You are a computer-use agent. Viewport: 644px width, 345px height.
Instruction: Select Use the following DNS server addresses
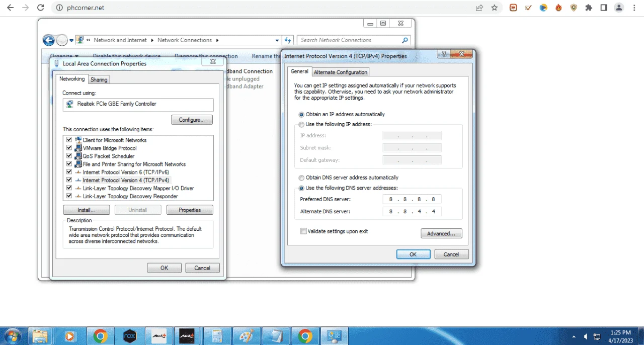click(301, 188)
